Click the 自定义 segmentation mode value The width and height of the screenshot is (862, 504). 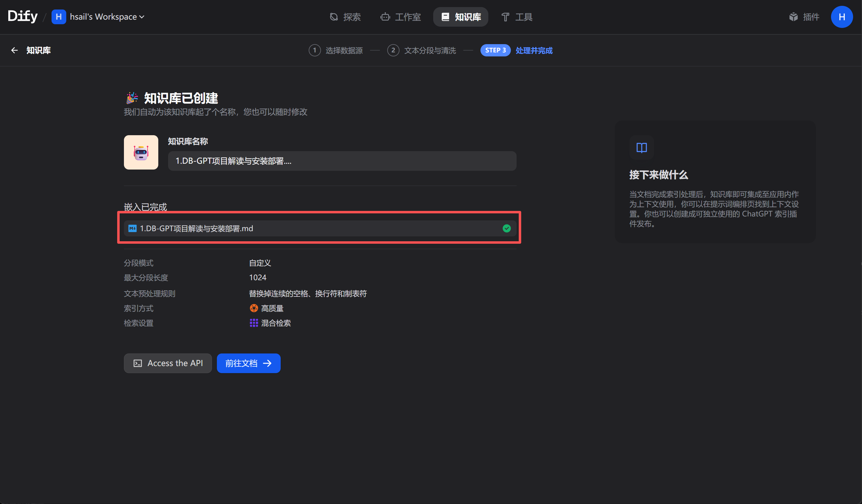pyautogui.click(x=260, y=263)
